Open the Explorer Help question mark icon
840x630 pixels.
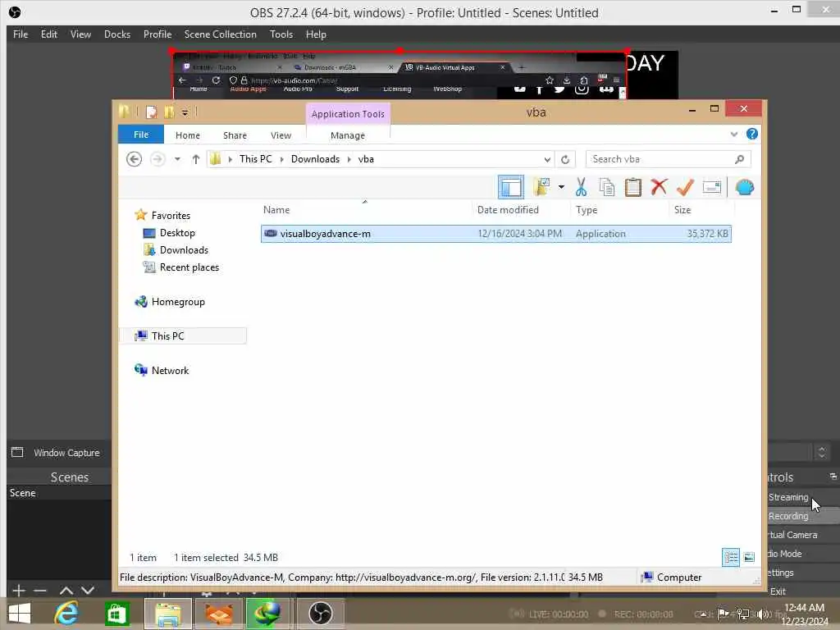click(x=752, y=134)
